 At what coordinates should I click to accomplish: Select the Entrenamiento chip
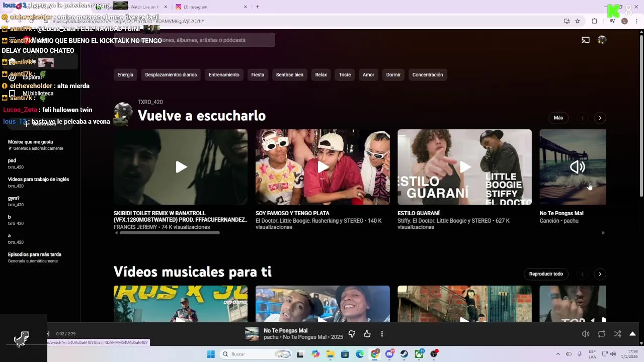click(224, 75)
